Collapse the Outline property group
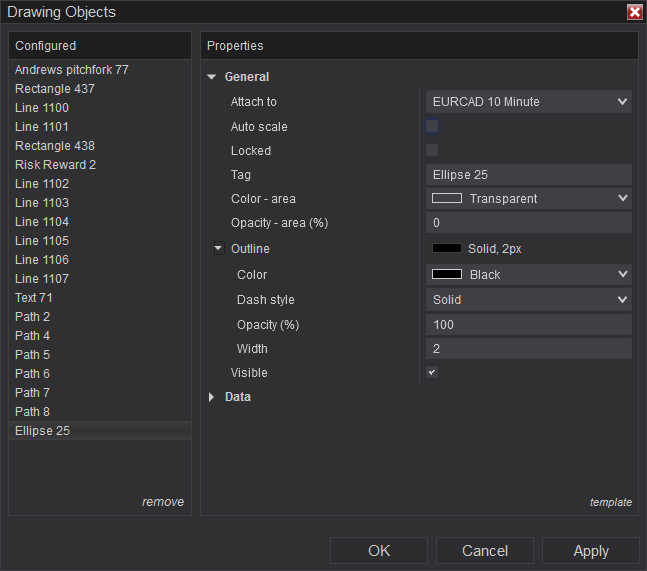The image size is (647, 571). [218, 249]
